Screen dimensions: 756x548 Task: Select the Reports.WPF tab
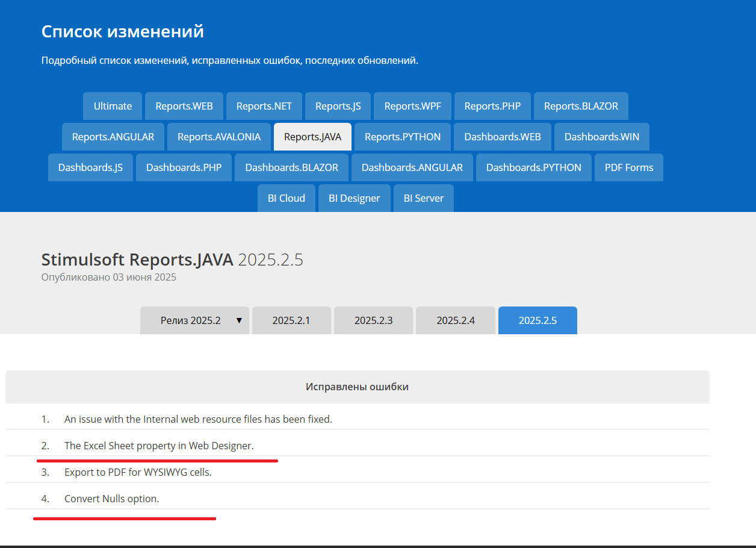(413, 106)
